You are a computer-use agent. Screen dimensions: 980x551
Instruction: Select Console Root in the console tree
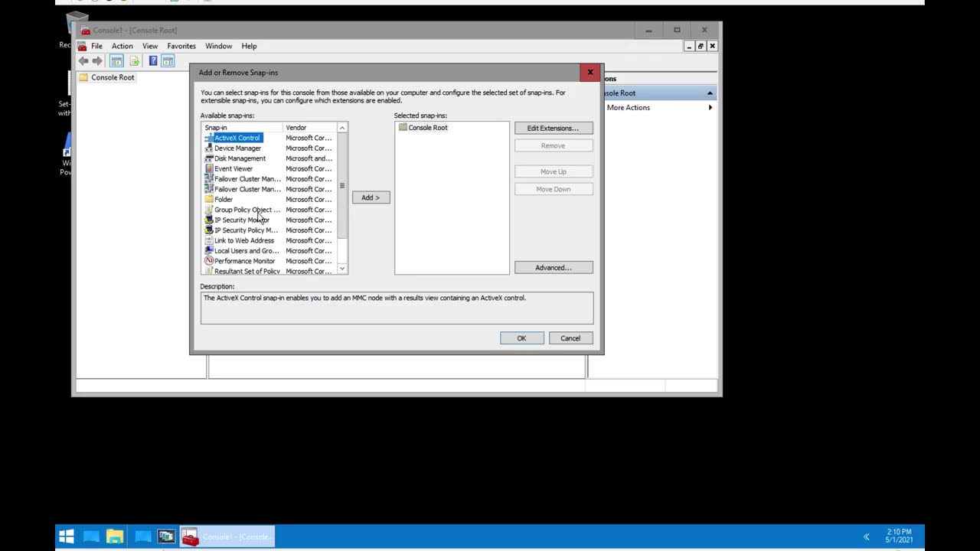(113, 77)
